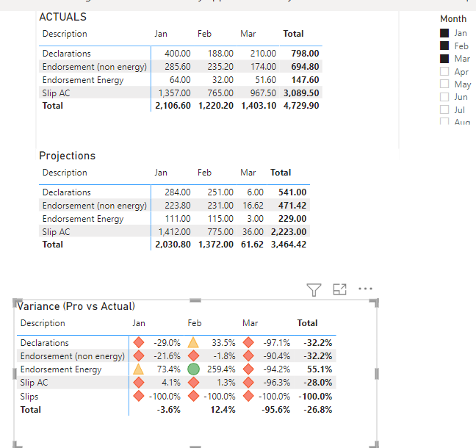Click Variance total row Mar value -95.6%

pyautogui.click(x=275, y=410)
